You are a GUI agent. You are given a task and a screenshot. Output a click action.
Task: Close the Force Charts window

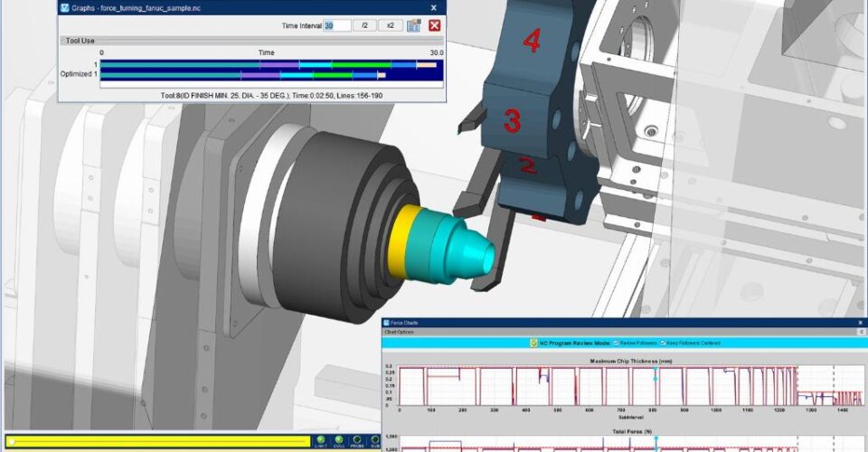click(x=860, y=323)
